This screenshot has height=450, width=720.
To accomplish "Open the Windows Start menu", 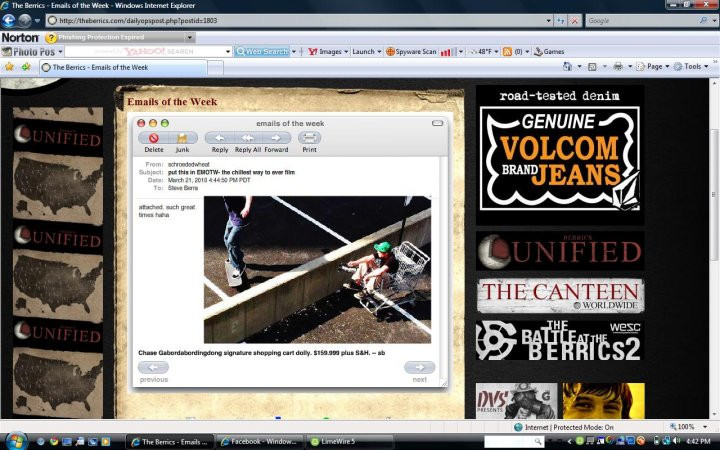I will point(17,442).
